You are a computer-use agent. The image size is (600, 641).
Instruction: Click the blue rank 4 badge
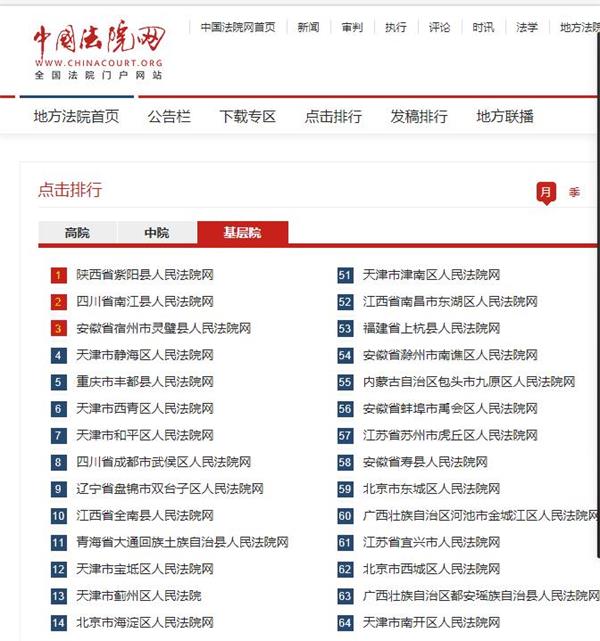click(58, 355)
